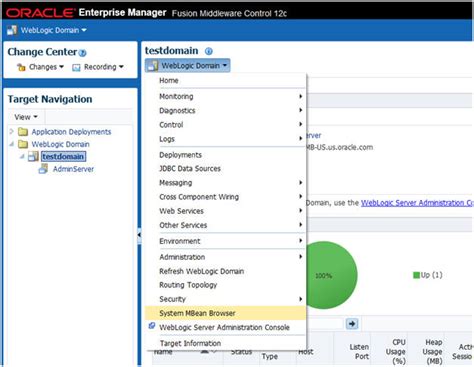Click the top bar WebLogic Domain icon
474x367 pixels.
coord(12,30)
